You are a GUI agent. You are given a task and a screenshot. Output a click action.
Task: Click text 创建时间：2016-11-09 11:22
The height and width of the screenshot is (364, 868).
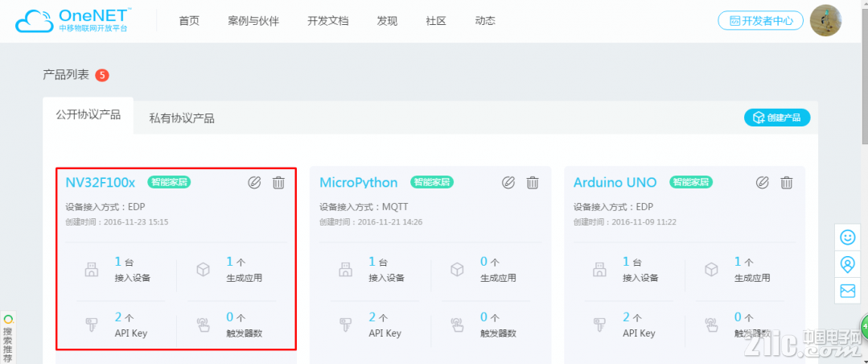[x=625, y=222]
